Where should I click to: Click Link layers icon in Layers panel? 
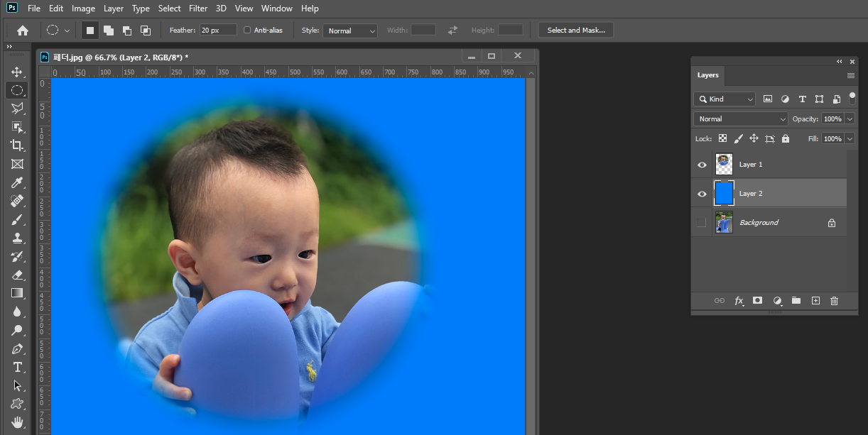pyautogui.click(x=719, y=301)
